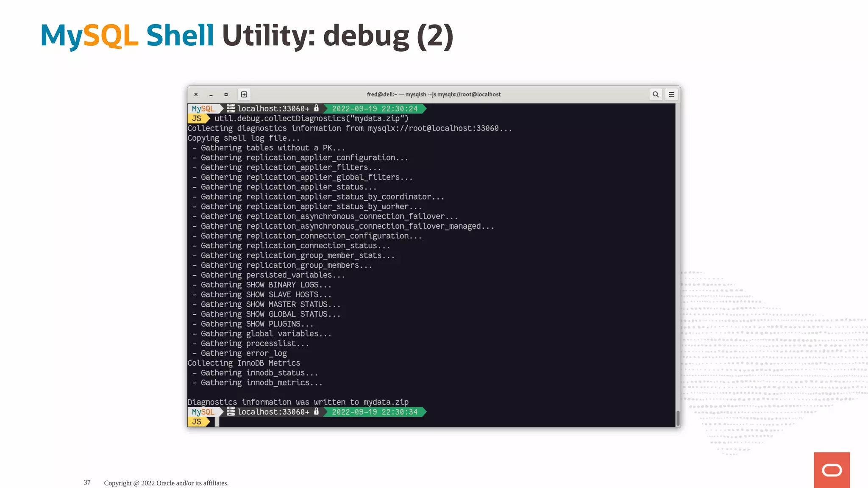
Task: Click the lock icon in the top prompt
Action: (316, 108)
